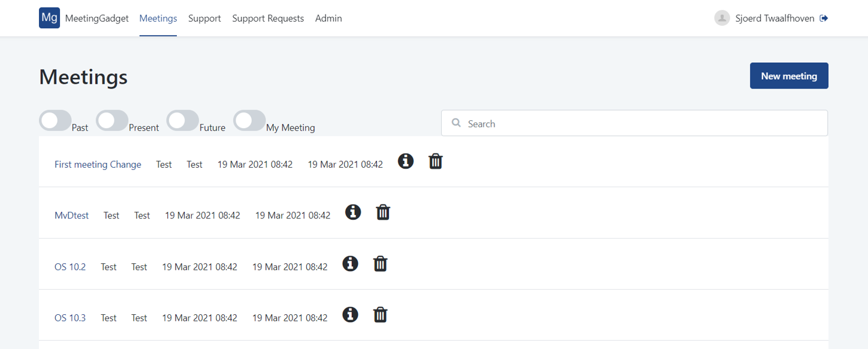Screen dimensions: 868x349
Task: Click the user avatar icon
Action: tap(722, 18)
